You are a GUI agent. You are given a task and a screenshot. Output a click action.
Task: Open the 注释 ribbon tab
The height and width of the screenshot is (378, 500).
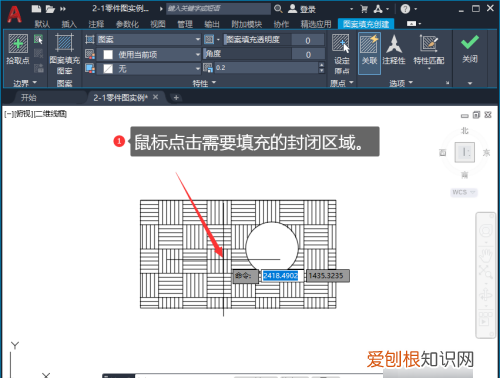point(96,24)
